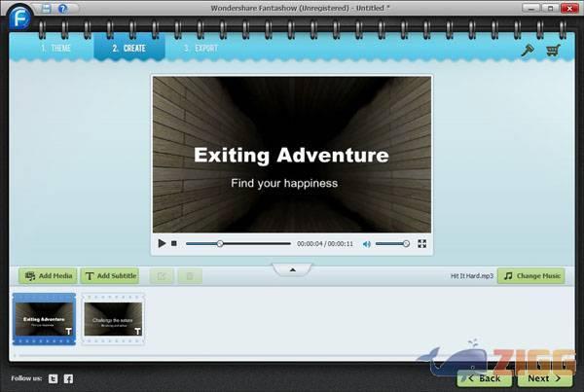Go to the Export step tab
584x392 pixels.
pos(201,47)
